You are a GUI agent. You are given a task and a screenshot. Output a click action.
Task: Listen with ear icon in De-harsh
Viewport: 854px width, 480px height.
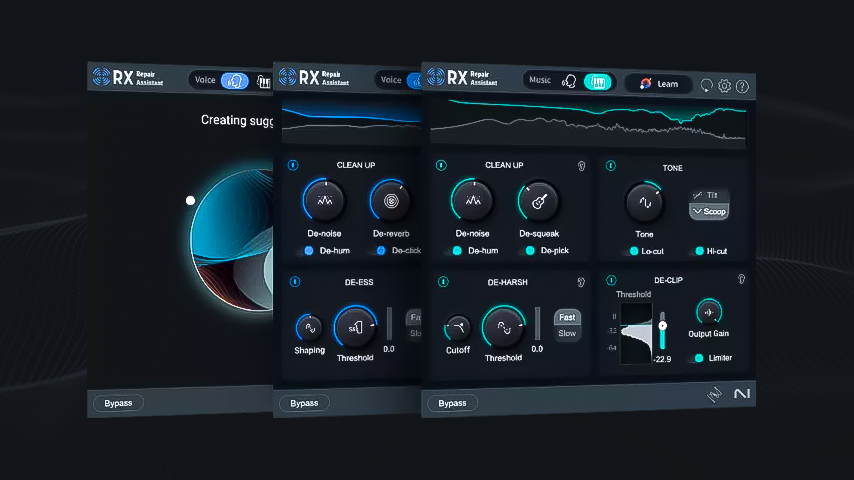coord(581,282)
